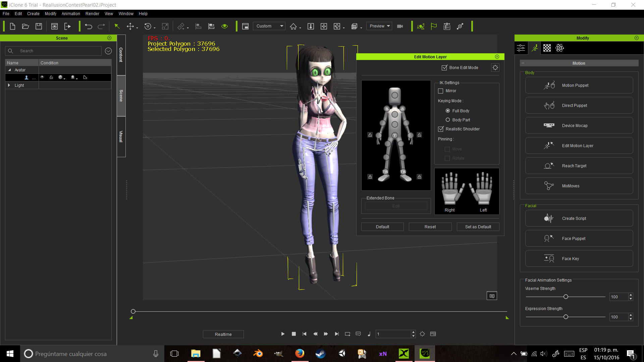Open the Face Key tool

click(579, 259)
